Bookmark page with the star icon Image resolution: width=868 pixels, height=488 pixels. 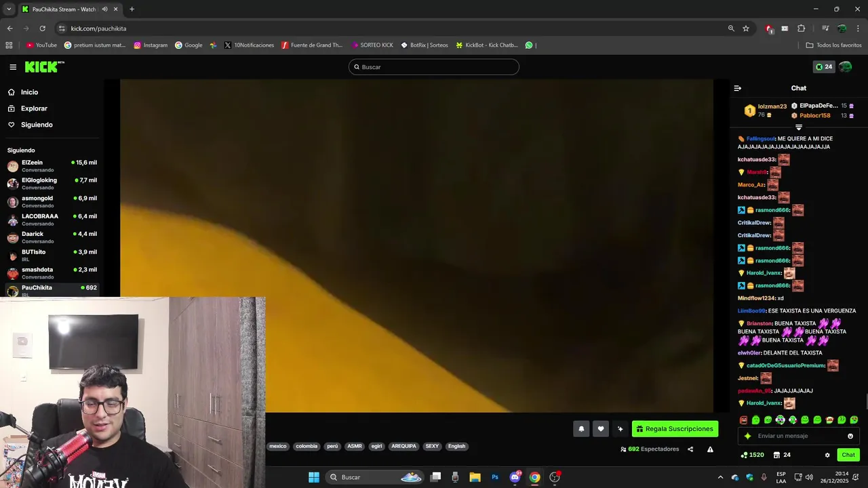tap(746, 28)
